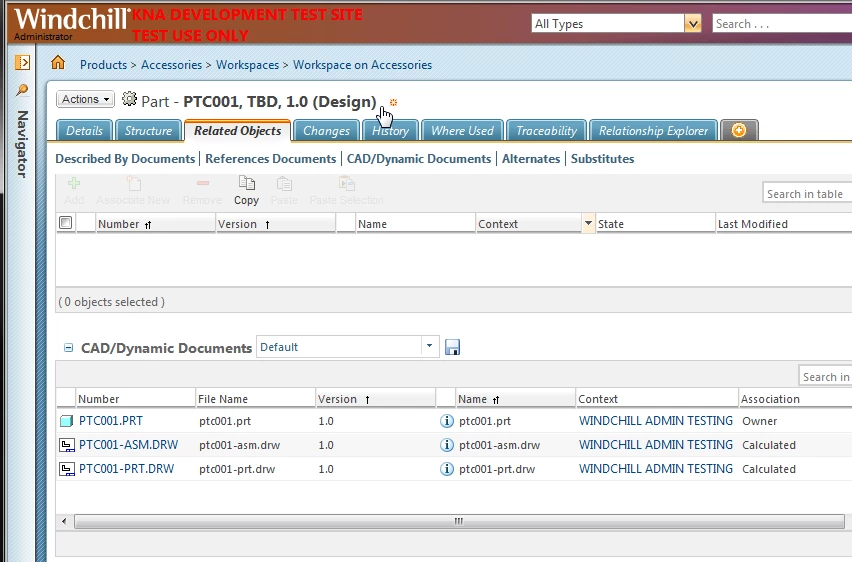Click the Home icon in breadcrumb
852x562 pixels.
click(x=58, y=63)
